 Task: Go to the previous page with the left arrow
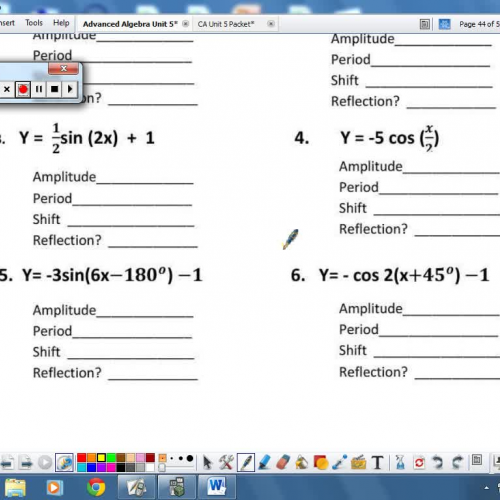(x=7, y=463)
